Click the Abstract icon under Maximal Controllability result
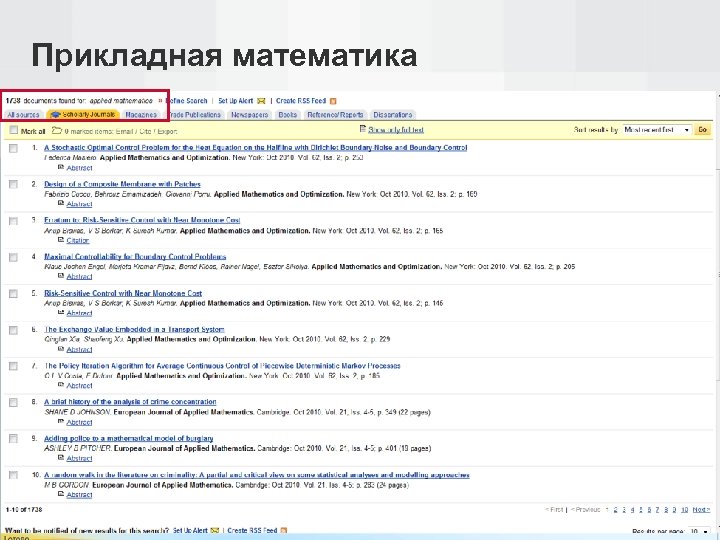This screenshot has height=540, width=720. [x=61, y=276]
